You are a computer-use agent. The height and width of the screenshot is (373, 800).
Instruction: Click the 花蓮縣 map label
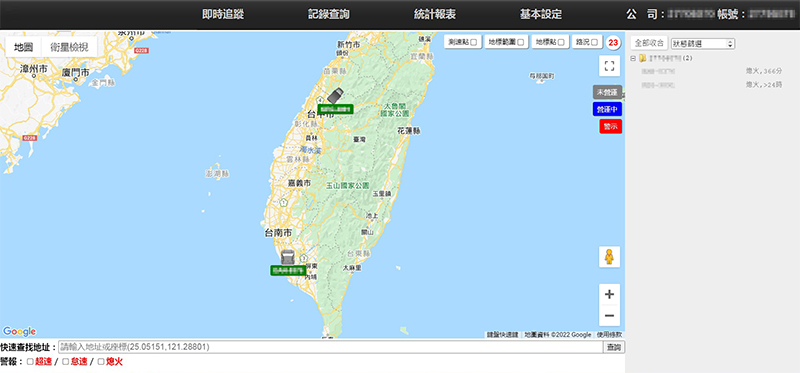409,131
